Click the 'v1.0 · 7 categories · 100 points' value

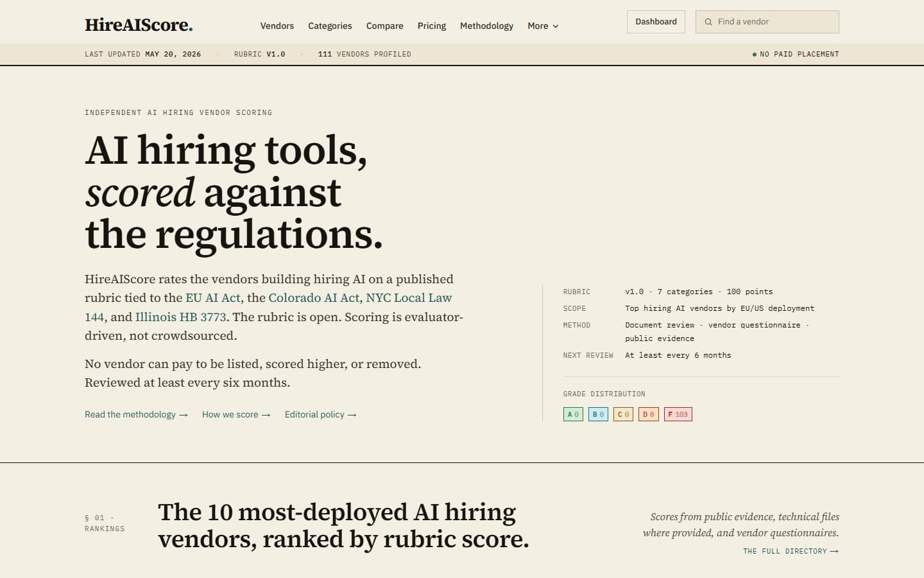point(699,292)
